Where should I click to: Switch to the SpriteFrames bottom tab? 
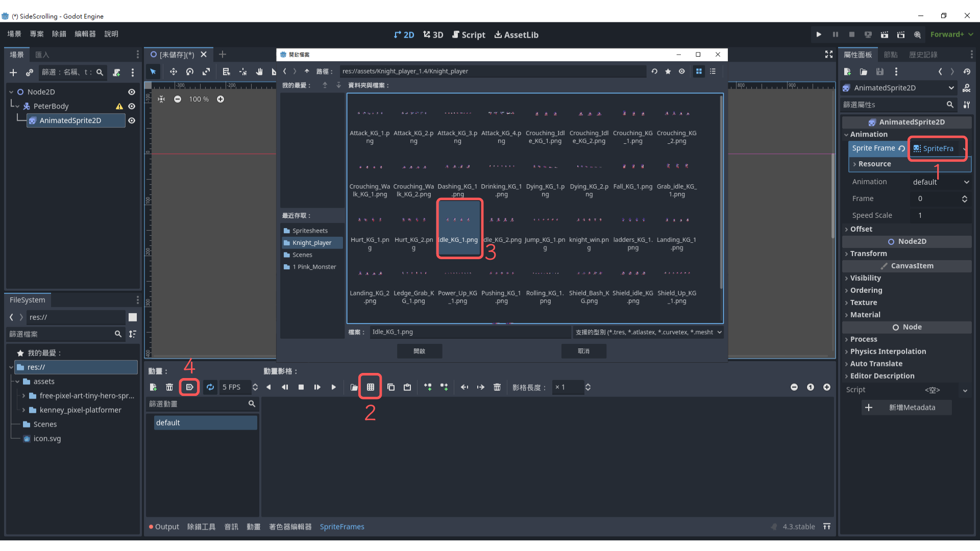(x=342, y=527)
